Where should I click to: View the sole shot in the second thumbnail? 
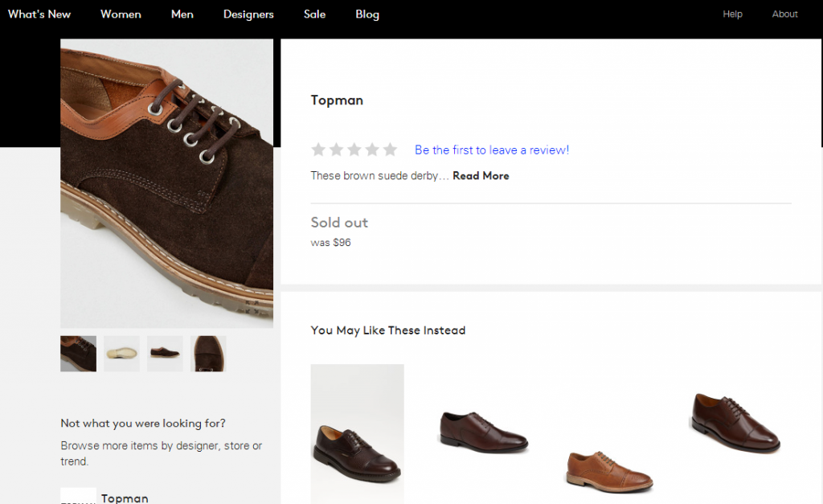pos(121,354)
